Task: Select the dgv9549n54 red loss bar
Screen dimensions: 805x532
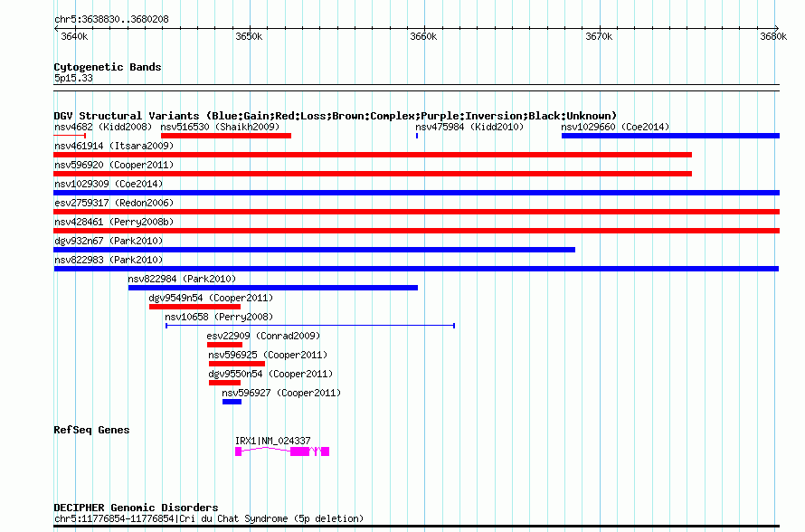Action: point(194,307)
